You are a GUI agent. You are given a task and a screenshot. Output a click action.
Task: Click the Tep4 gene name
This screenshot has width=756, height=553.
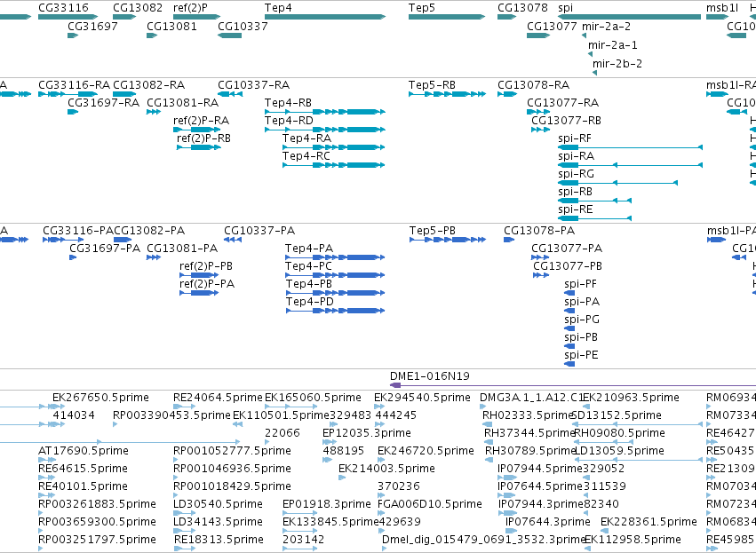[x=278, y=8]
